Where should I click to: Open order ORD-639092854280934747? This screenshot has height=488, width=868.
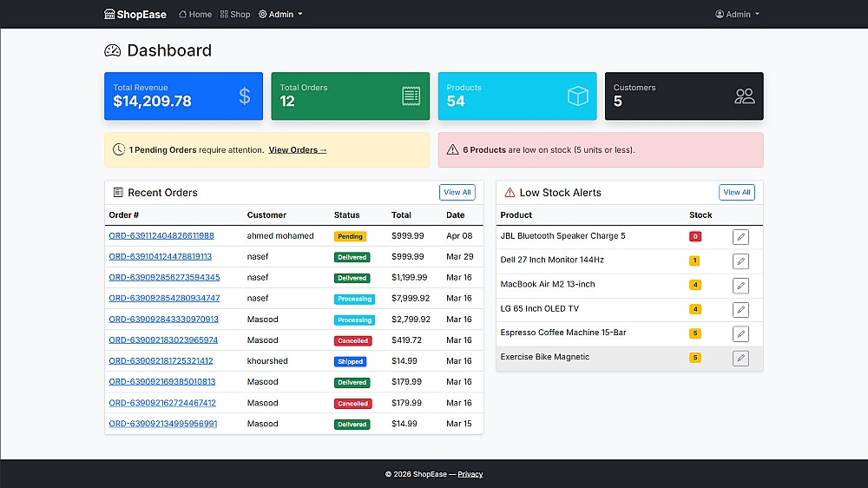point(164,299)
